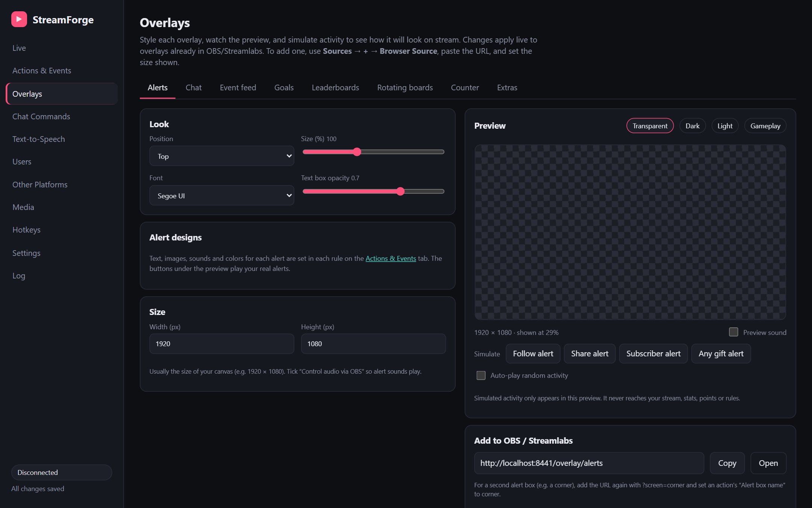The image size is (812, 508).
Task: Go to the Goals tab
Action: click(x=284, y=87)
